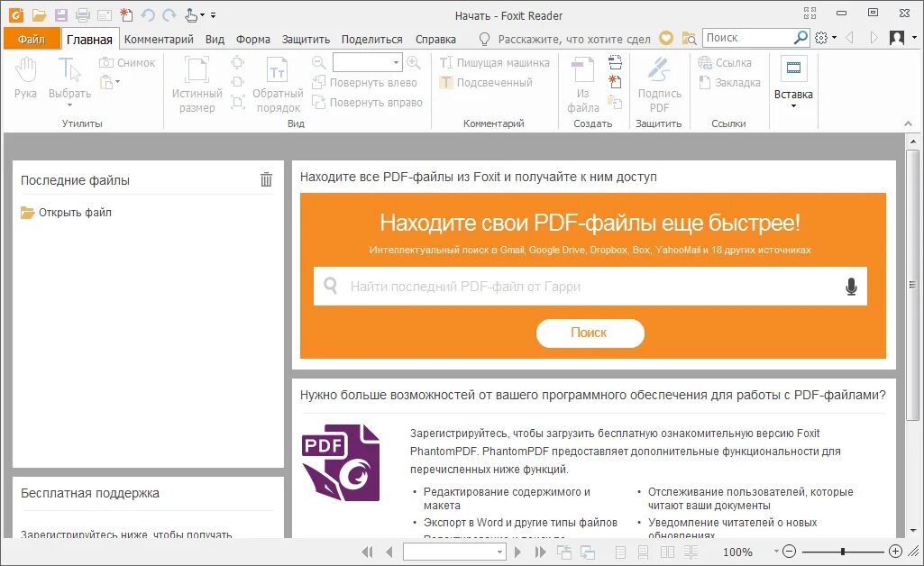Click the ribbon zoom-out magnifier icon
This screenshot has width=924, height=566.
(319, 62)
